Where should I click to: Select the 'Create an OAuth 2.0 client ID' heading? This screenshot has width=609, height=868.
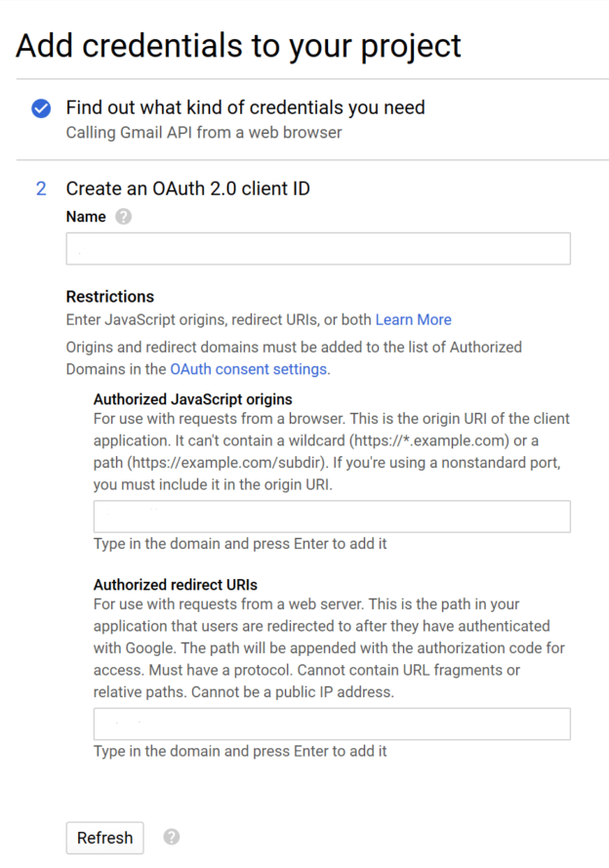(x=188, y=188)
